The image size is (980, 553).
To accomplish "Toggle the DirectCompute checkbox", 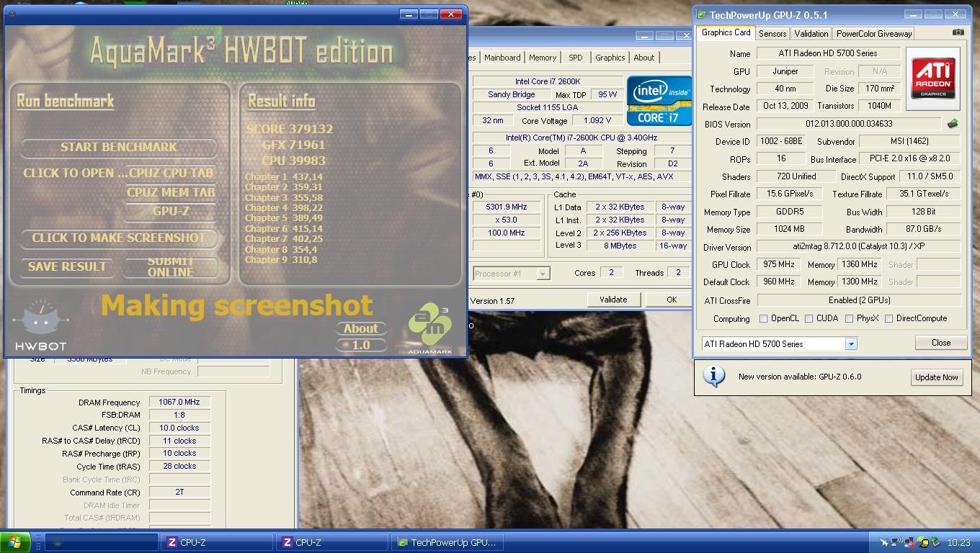I will tap(888, 318).
